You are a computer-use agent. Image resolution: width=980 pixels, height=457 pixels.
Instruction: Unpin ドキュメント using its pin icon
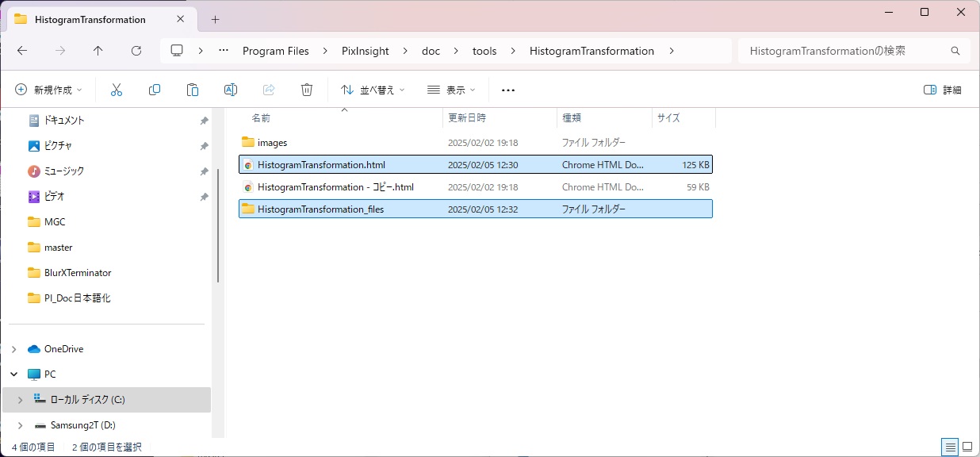204,121
